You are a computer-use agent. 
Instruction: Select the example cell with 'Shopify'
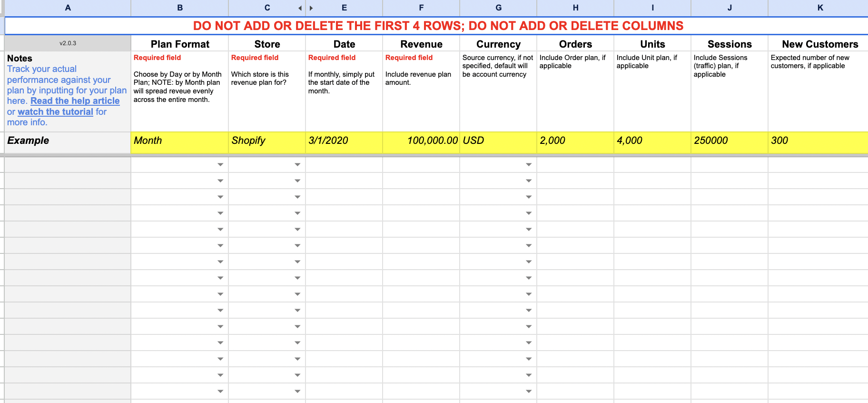[x=266, y=141]
